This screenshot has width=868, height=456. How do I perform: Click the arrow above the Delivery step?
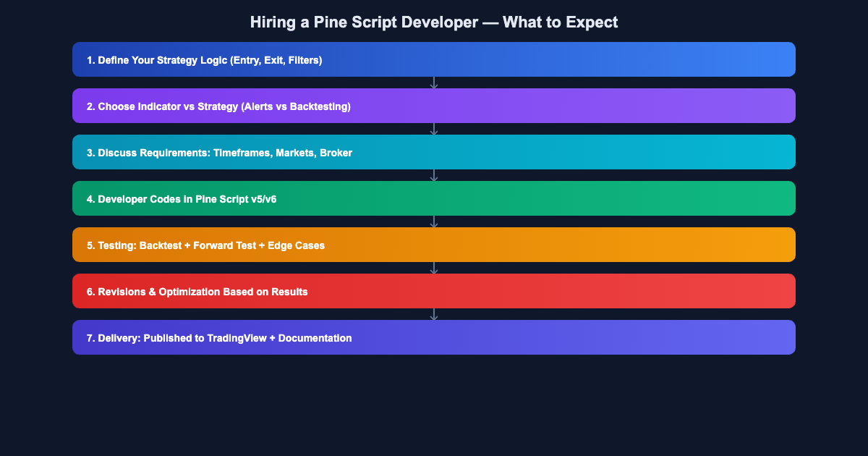pos(434,314)
